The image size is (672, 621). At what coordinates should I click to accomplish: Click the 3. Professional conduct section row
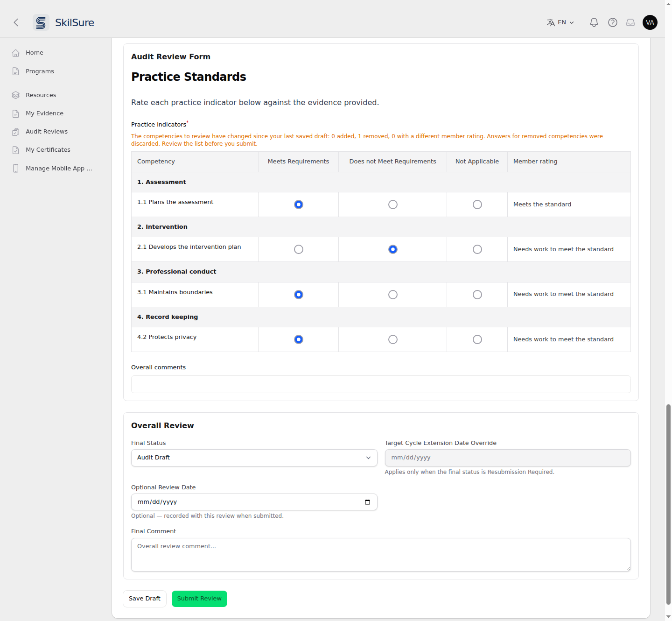(x=381, y=272)
